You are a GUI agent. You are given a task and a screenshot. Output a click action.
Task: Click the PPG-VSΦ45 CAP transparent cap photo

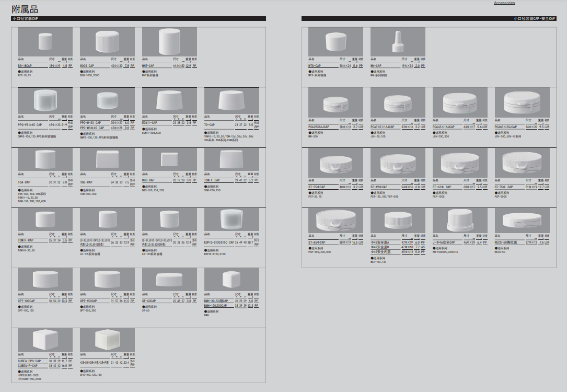point(45,102)
